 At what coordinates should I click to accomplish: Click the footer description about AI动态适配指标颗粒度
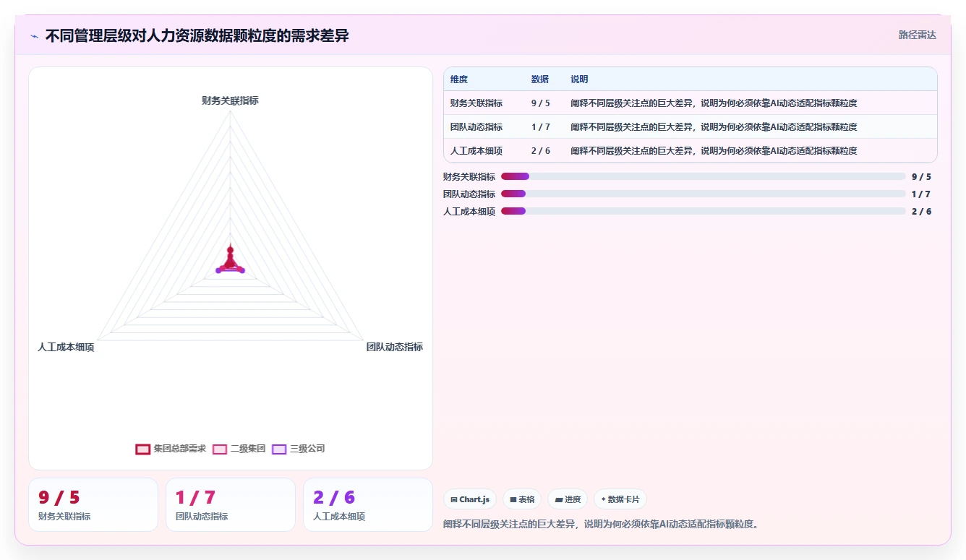pos(602,524)
